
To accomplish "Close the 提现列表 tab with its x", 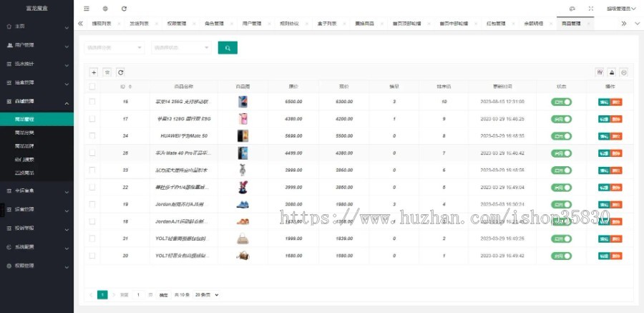I will (119, 24).
